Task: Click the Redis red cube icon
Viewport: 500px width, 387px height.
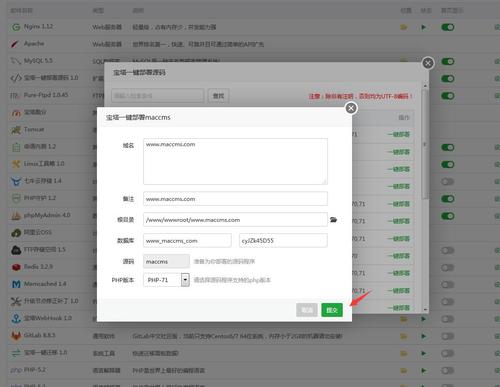Action: (16, 267)
